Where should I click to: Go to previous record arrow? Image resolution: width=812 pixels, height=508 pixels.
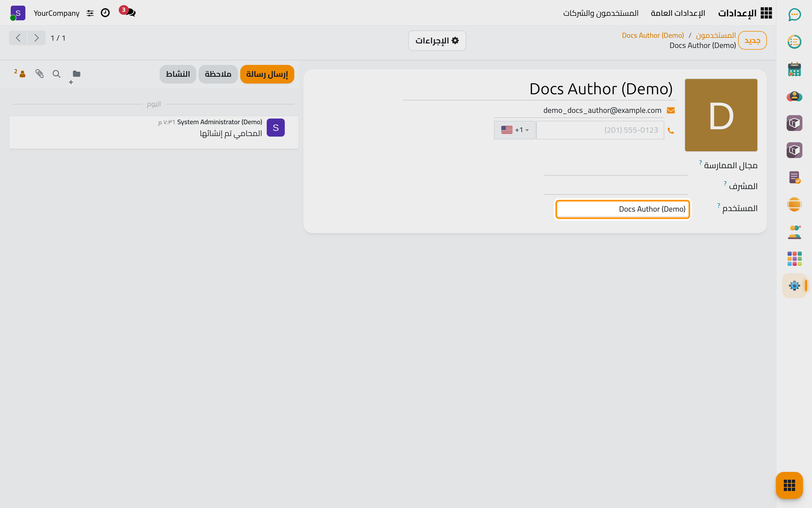tap(18, 38)
